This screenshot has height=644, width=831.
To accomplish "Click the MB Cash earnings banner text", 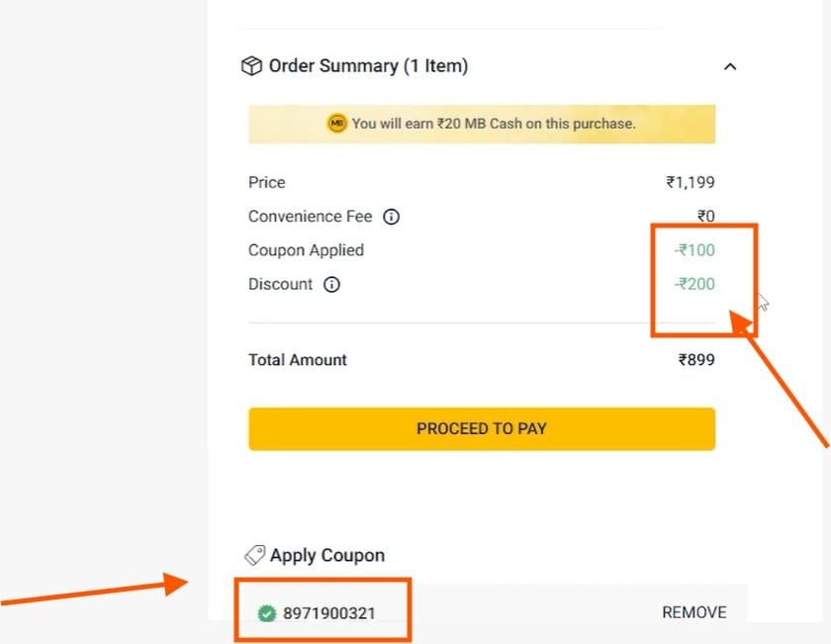I will pos(494,124).
